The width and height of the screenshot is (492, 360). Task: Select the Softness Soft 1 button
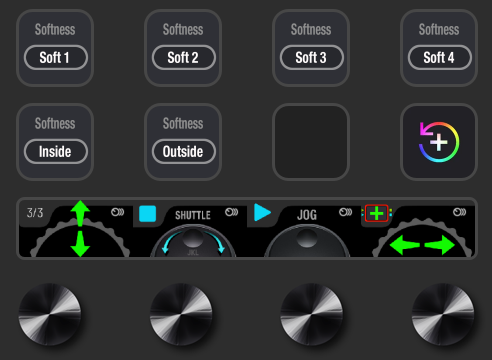55,48
